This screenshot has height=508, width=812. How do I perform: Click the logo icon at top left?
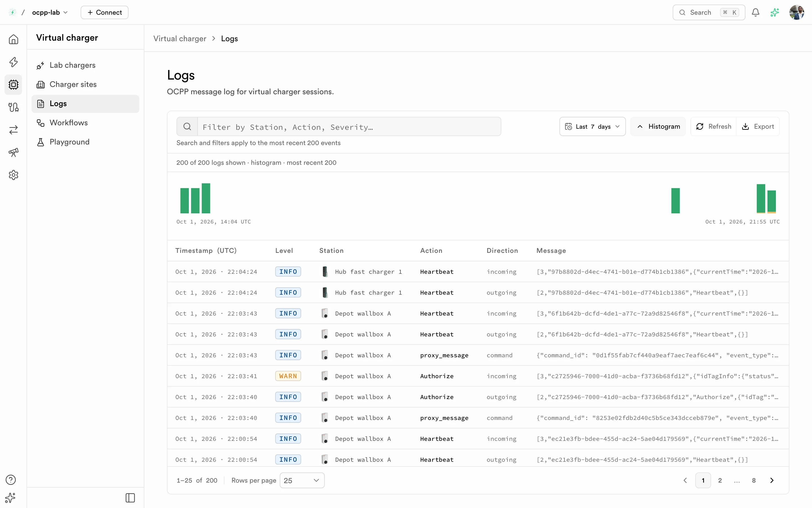12,12
